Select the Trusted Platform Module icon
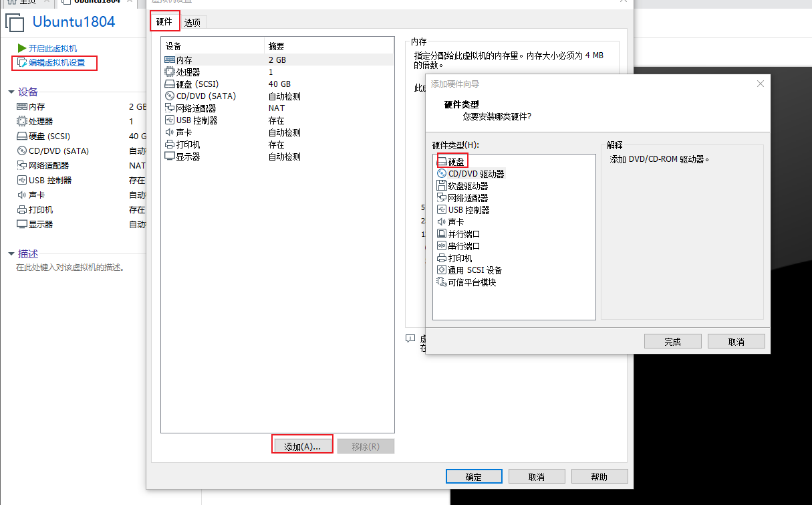Screen dimensions: 812x505 click(x=442, y=282)
